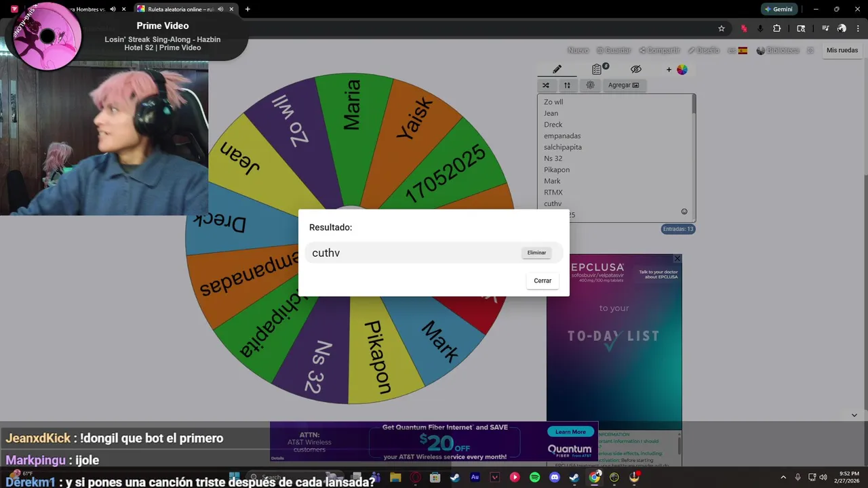
Task: Open the Diseño design options
Action: pos(703,50)
